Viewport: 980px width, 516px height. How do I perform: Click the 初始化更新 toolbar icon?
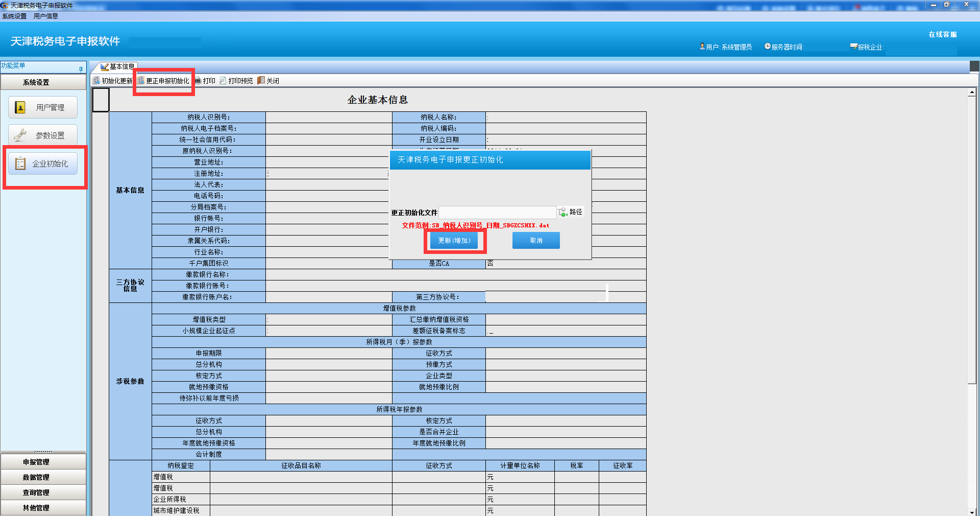pyautogui.click(x=96, y=81)
